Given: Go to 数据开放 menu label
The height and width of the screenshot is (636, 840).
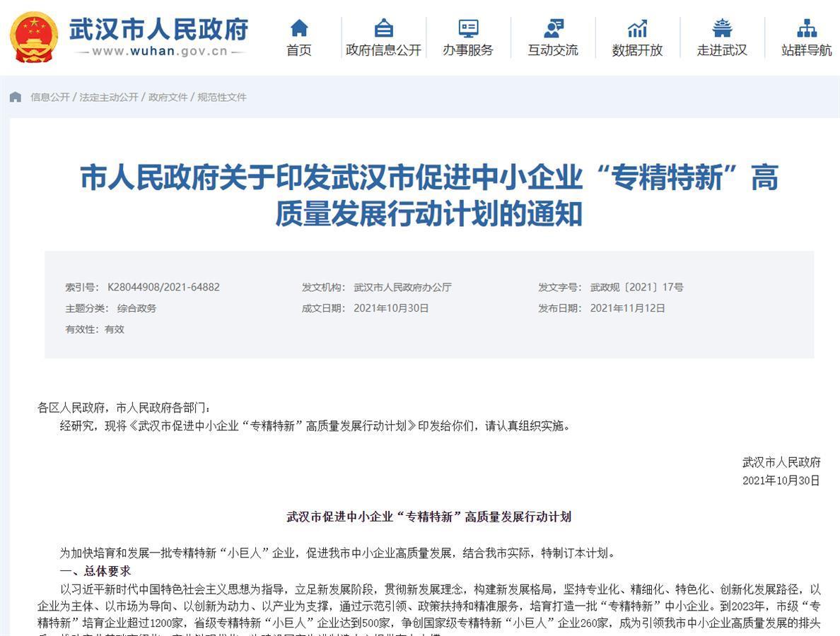Looking at the screenshot, I should coord(637,50).
